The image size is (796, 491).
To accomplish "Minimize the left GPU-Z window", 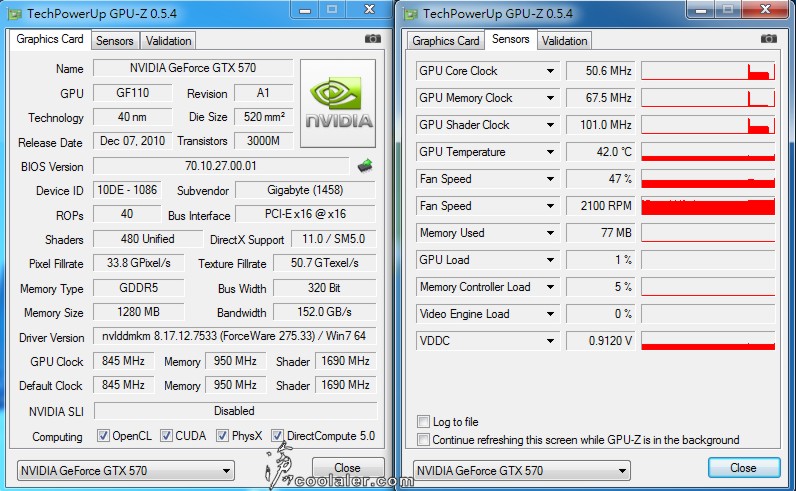I will [x=305, y=10].
